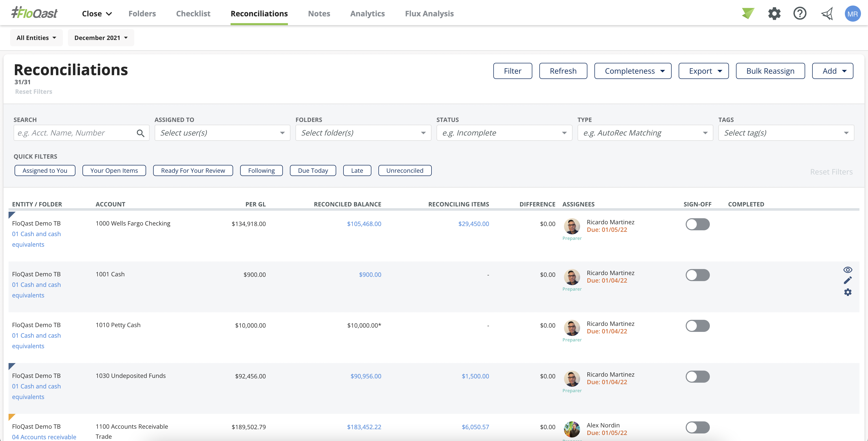The width and height of the screenshot is (868, 441).
Task: Expand the Tags selector
Action: click(786, 133)
